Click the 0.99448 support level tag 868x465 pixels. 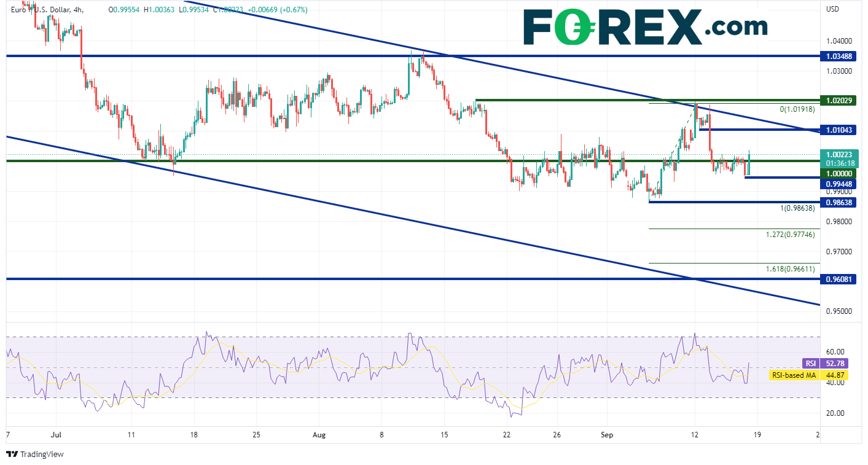838,183
